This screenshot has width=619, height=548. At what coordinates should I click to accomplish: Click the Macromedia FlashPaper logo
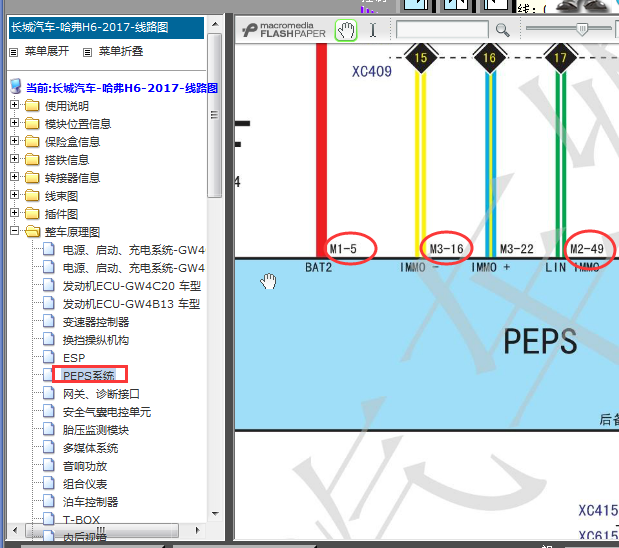[284, 30]
